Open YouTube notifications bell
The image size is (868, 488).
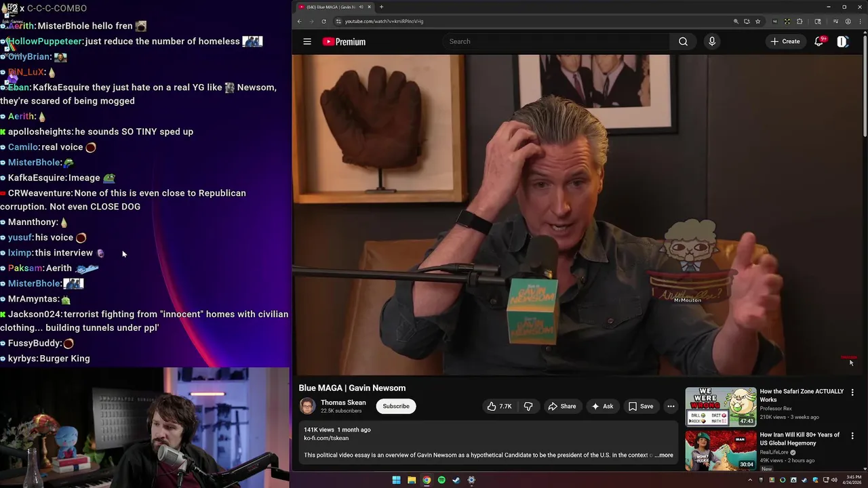click(x=819, y=41)
